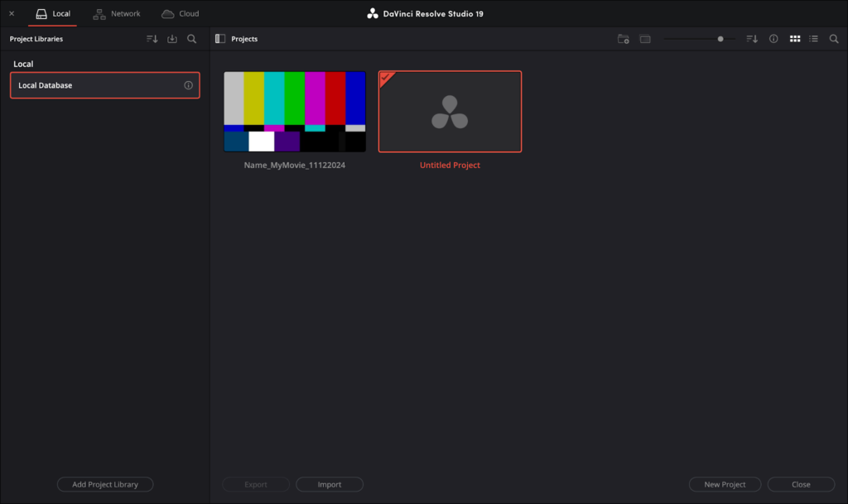
Task: Select the Name_MyMovie_11122024 project thumbnail
Action: point(294,112)
